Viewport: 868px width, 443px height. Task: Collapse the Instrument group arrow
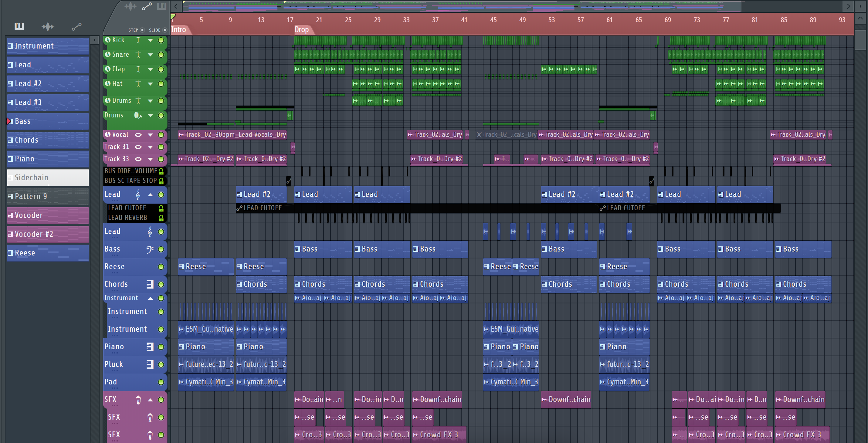[150, 298]
